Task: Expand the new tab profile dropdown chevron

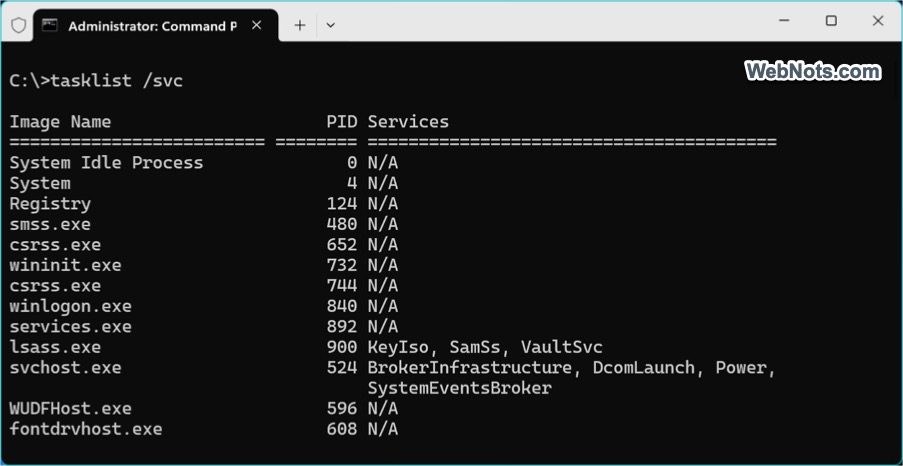Action: coord(331,25)
